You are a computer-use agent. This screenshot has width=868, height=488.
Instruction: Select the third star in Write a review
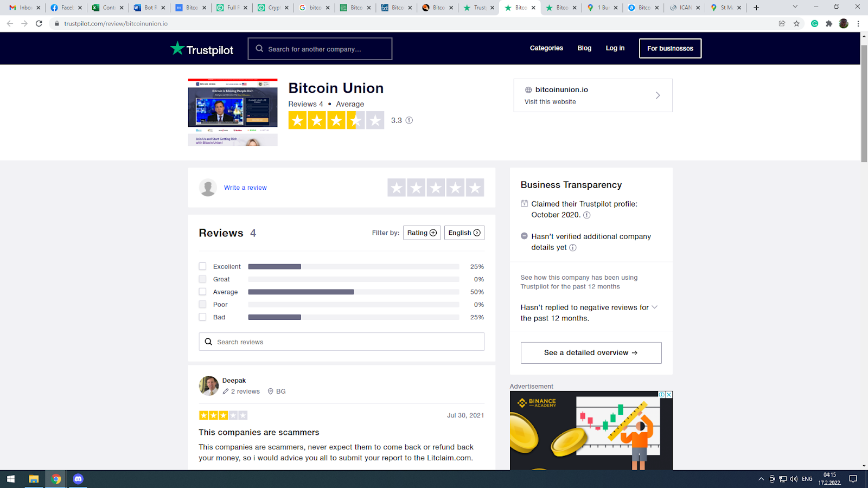[x=436, y=188]
